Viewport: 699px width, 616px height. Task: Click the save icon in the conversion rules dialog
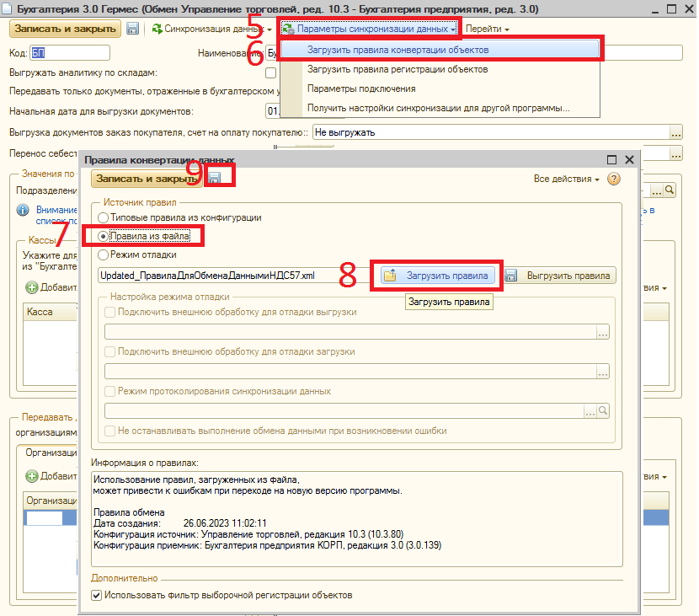(x=215, y=178)
